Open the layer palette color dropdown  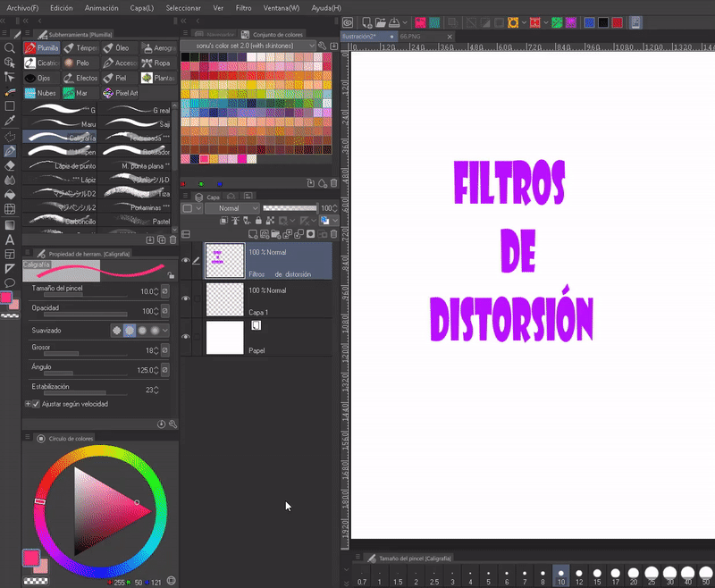pos(192,208)
